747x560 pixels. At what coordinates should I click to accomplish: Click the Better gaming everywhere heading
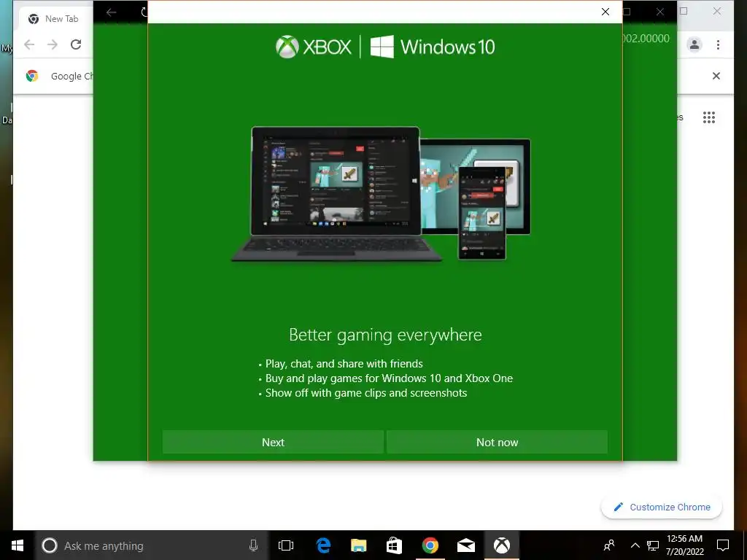point(385,335)
